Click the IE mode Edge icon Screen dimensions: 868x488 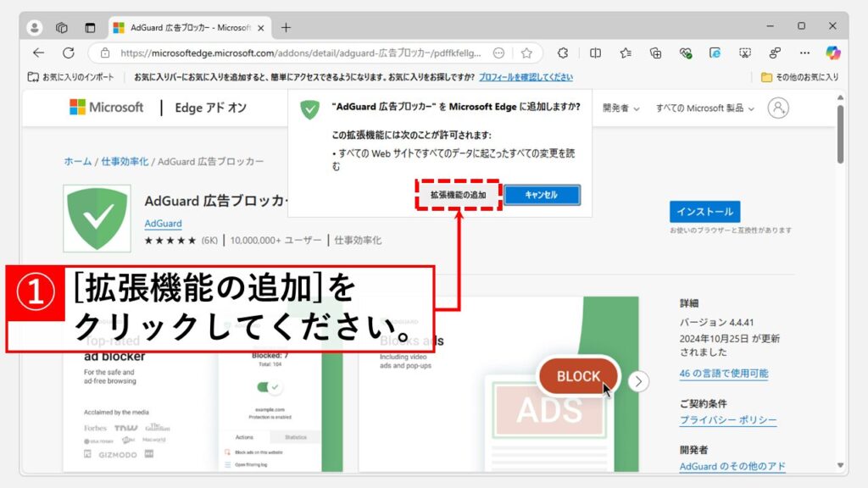tap(715, 53)
